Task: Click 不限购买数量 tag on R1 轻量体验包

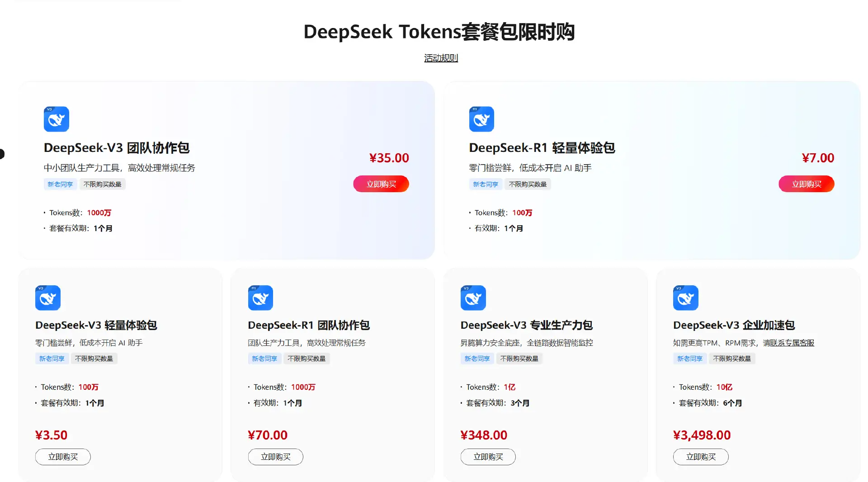Action: click(528, 184)
